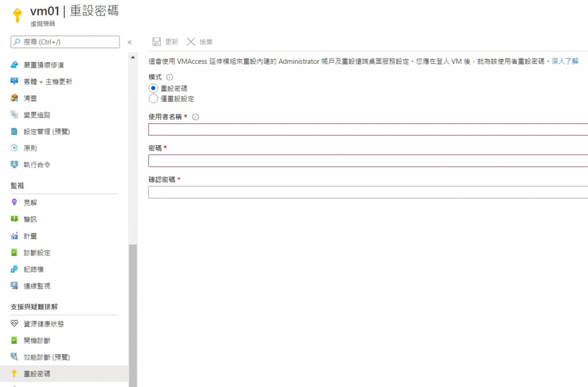Screen dimensions: 588x387
Task: Focus the 確認密碼 input field
Action: click(368, 192)
